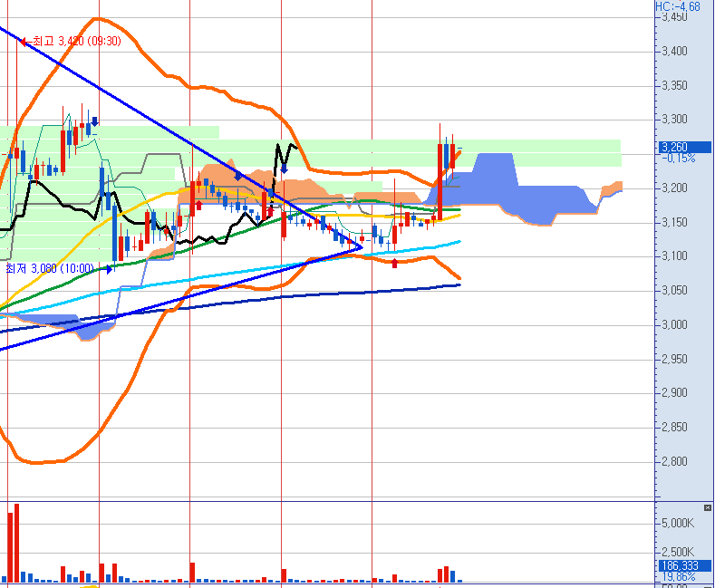Click the 3,300 price axis label

(674, 120)
